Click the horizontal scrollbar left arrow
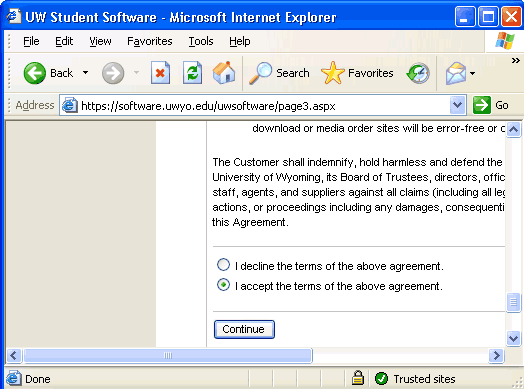 point(14,355)
